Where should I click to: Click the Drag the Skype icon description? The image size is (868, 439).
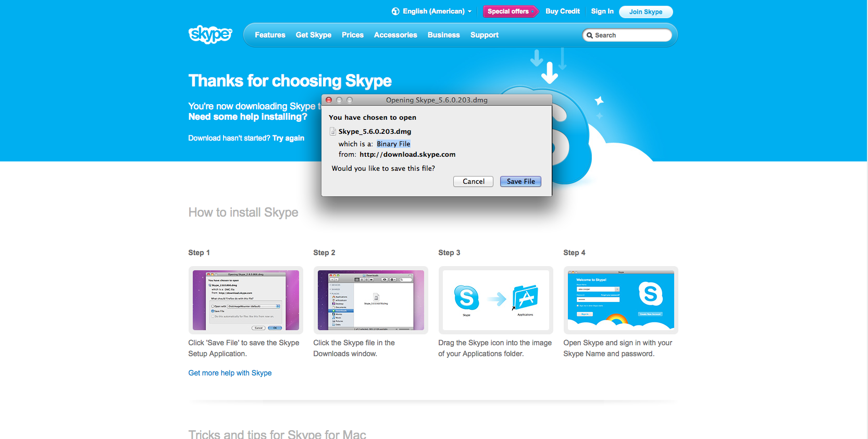[495, 348]
